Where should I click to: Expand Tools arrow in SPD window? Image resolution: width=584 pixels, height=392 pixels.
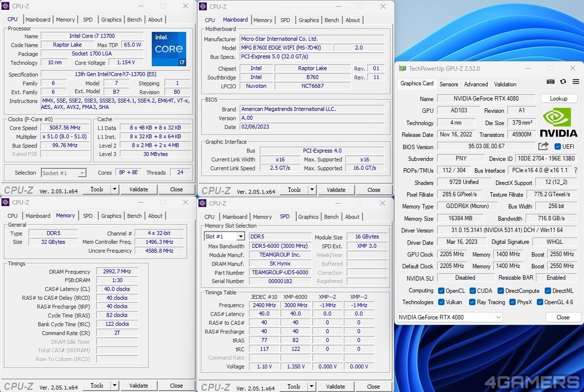[312, 387]
